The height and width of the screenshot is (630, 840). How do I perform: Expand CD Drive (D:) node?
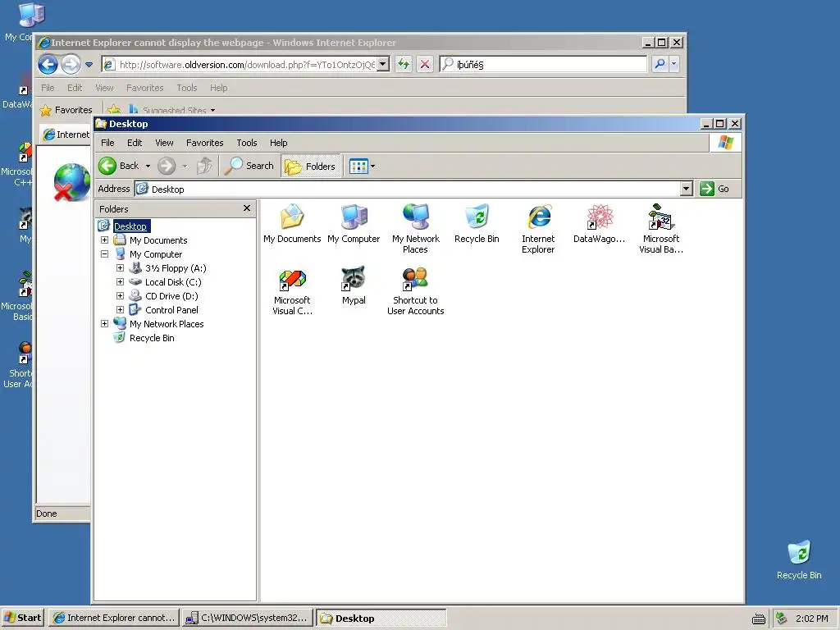coord(120,295)
